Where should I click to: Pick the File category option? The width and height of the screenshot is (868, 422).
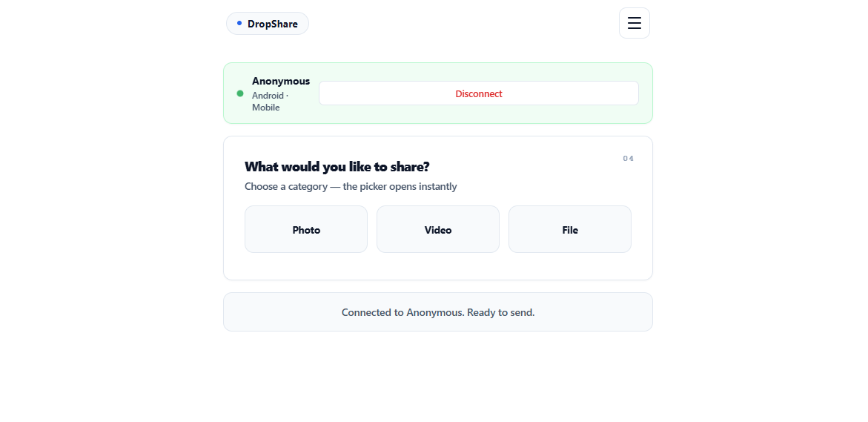click(x=569, y=229)
